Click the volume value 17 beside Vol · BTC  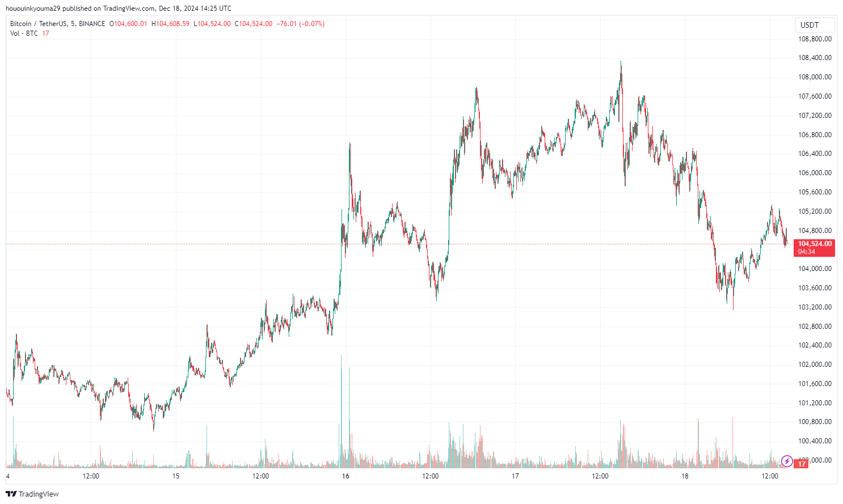pos(45,33)
